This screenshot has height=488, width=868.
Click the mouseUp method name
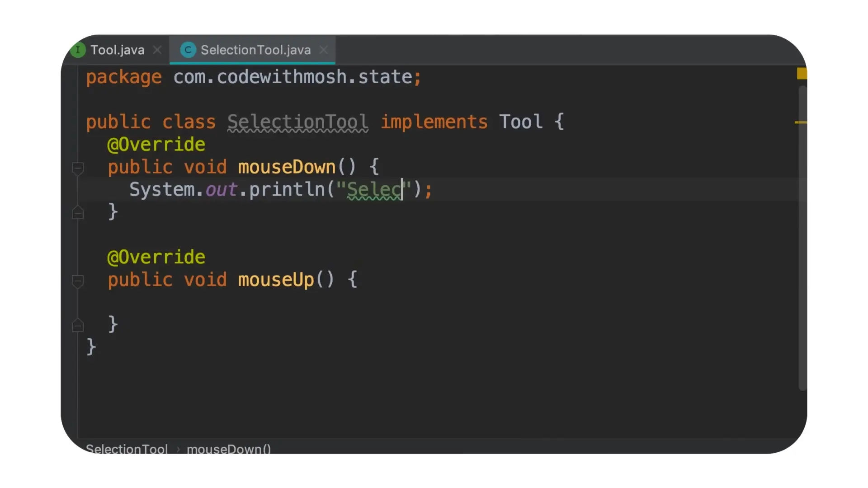click(x=276, y=280)
